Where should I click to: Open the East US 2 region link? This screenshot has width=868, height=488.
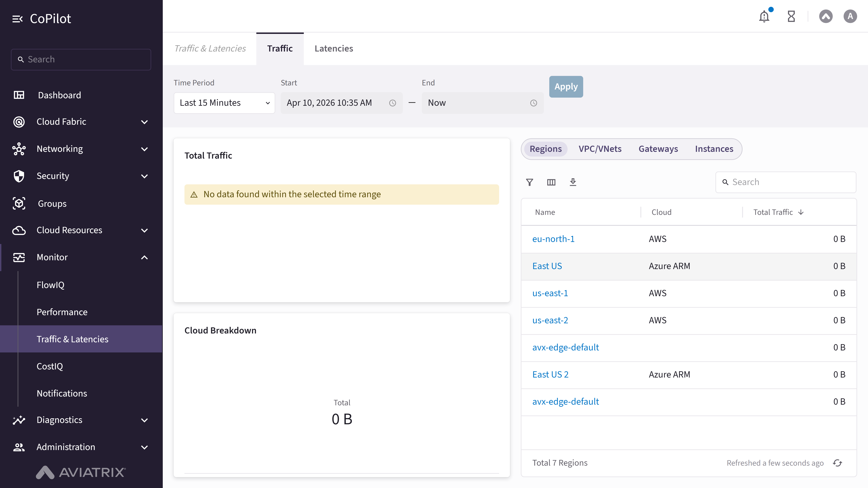pyautogui.click(x=550, y=374)
